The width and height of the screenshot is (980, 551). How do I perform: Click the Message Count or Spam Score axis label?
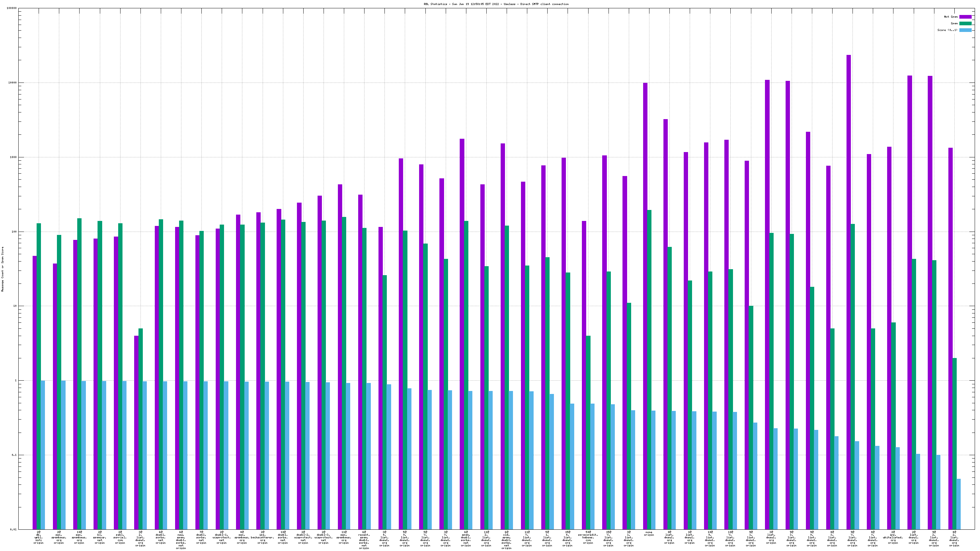[x=2, y=269]
